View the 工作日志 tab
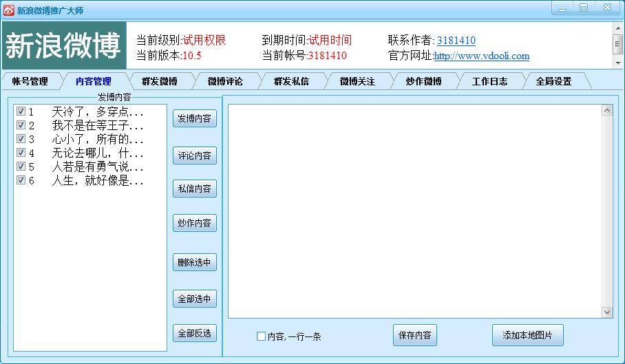Image resolution: width=625 pixels, height=364 pixels. [x=490, y=81]
